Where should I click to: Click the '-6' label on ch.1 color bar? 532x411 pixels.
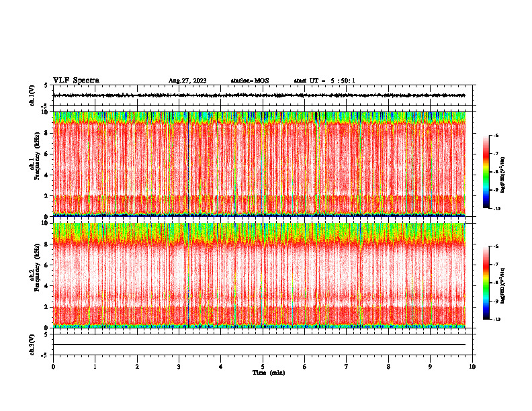496,135
